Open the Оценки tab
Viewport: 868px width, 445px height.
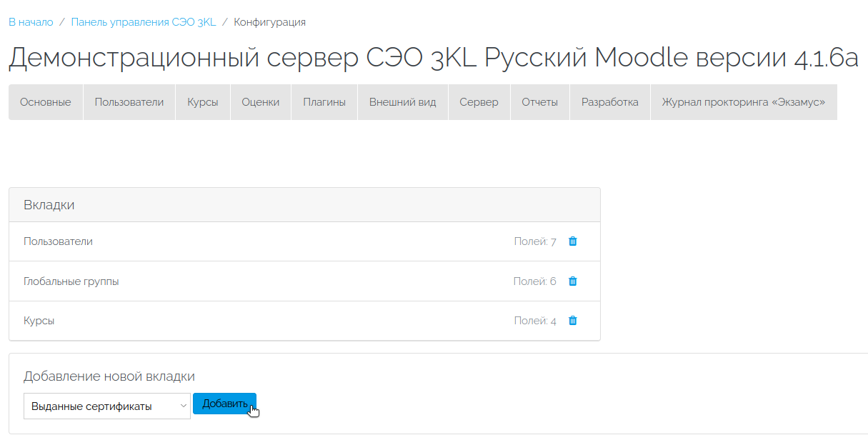coord(260,102)
